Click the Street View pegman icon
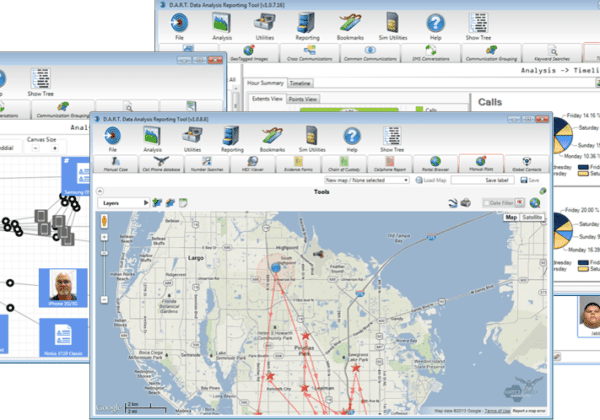 (x=104, y=221)
